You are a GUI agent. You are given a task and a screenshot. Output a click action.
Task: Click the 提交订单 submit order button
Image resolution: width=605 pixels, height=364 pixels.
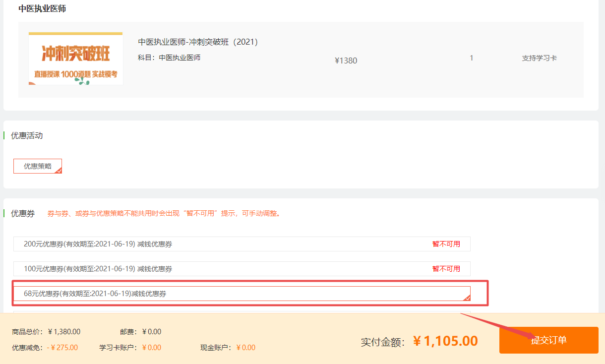[548, 340]
